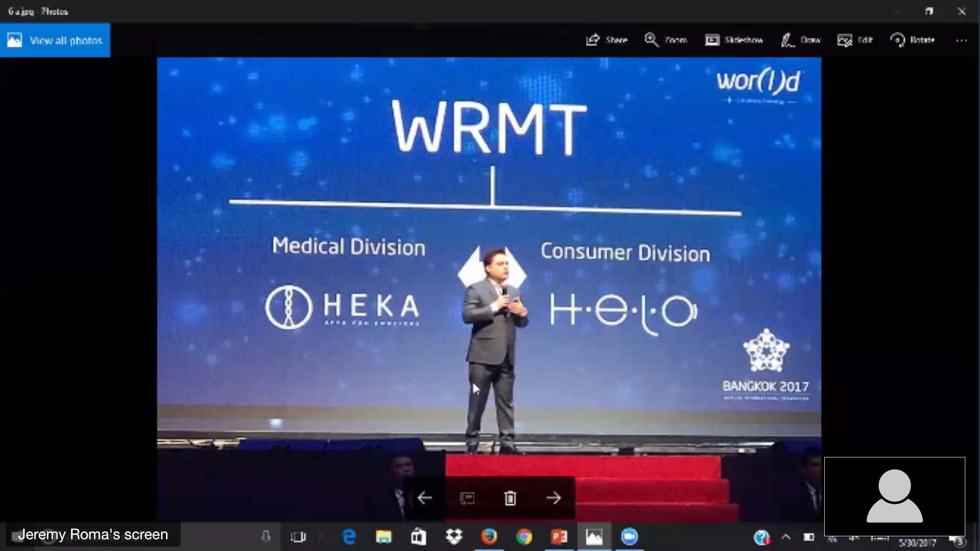
Task: Open Task View button on taskbar
Action: [298, 537]
